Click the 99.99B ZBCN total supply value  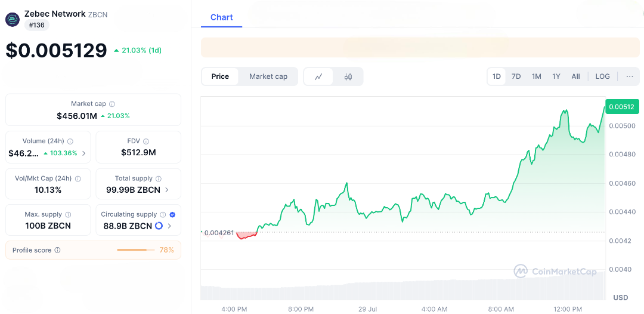[133, 190]
